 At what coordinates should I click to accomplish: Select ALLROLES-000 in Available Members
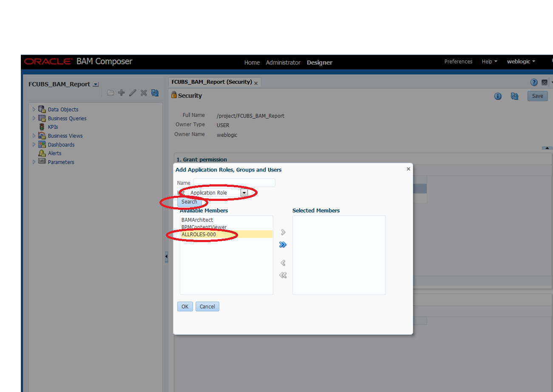click(226, 234)
